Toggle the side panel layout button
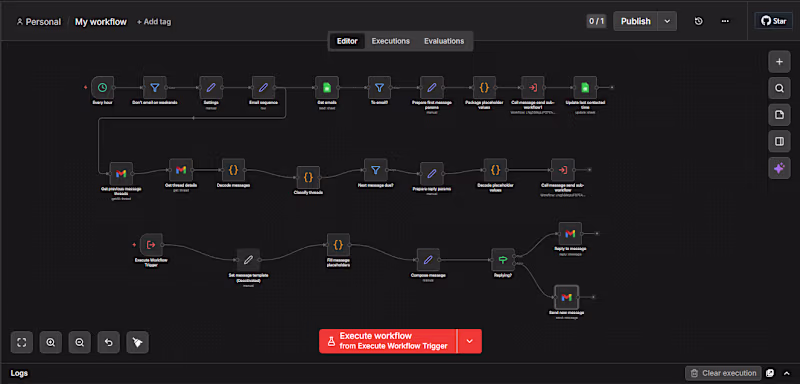 tap(779, 141)
